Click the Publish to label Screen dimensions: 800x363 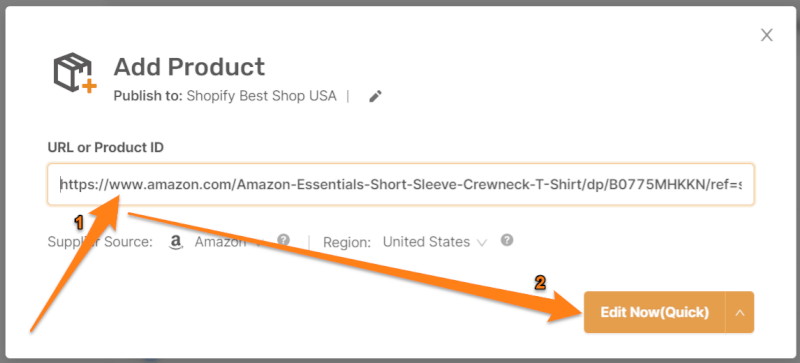coord(148,96)
